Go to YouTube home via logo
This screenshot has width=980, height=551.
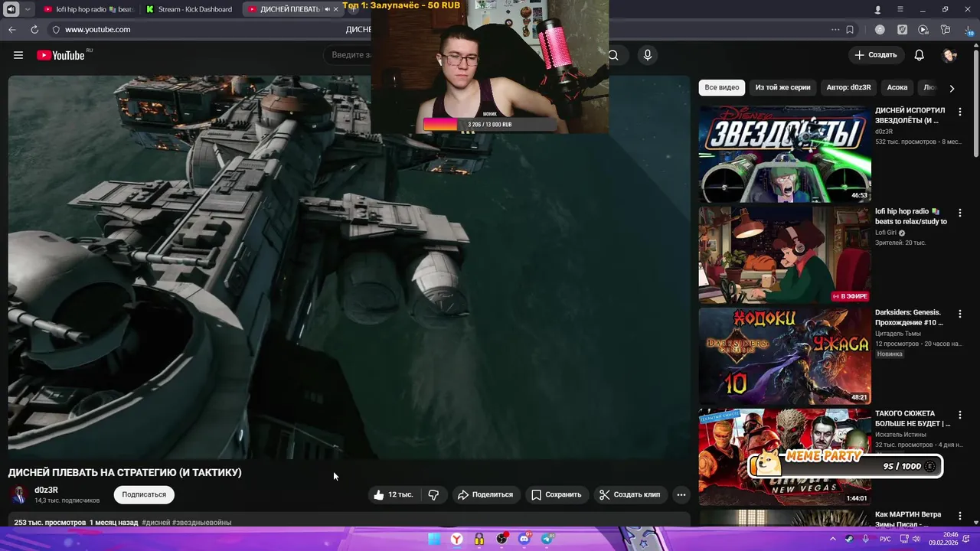click(x=60, y=55)
